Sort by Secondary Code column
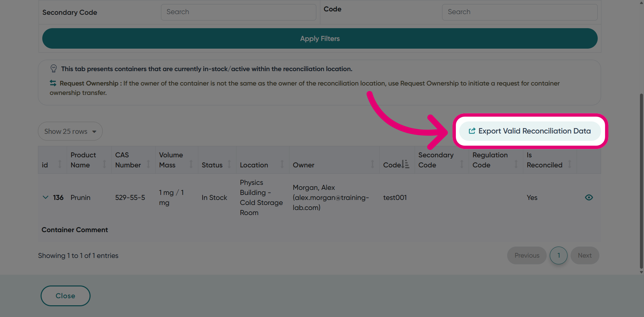The image size is (644, 317). [462, 164]
